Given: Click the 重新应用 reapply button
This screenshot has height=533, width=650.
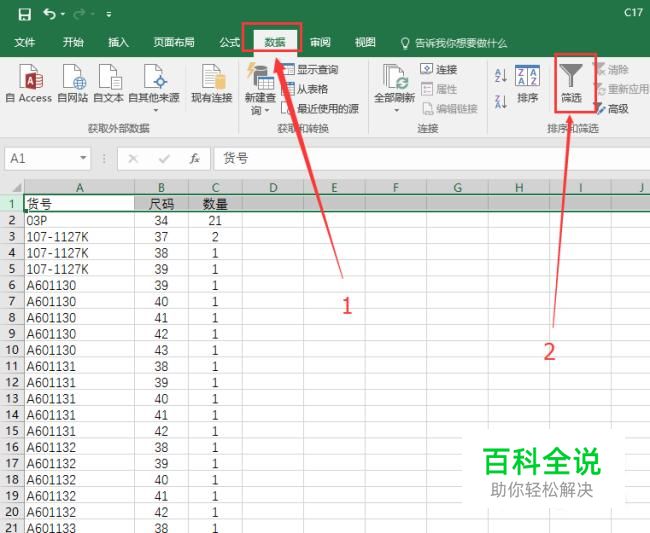Looking at the screenshot, I should [621, 89].
